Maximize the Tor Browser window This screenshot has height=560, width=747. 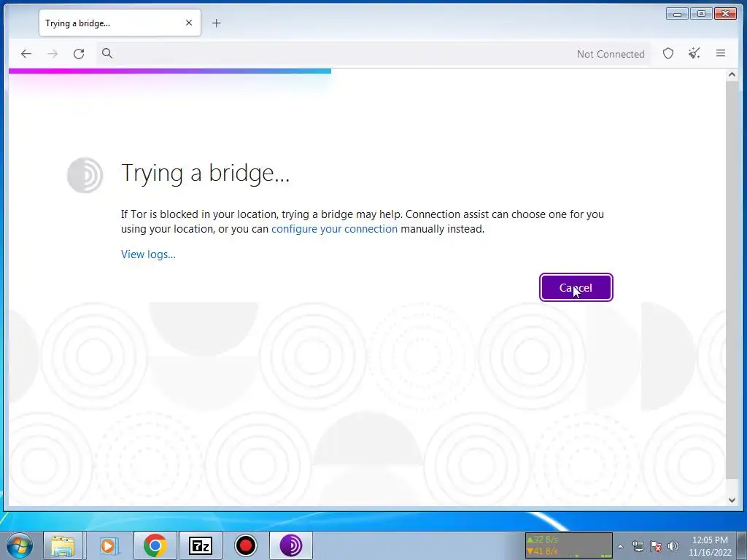(x=701, y=14)
